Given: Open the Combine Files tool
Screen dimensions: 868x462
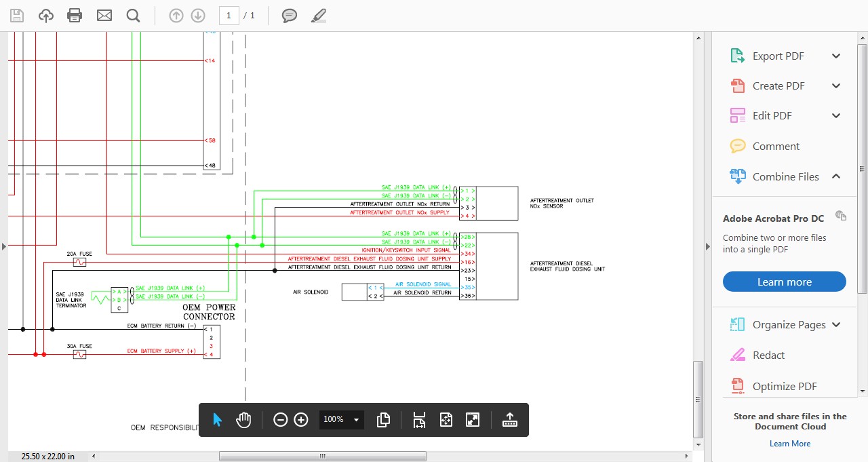Looking at the screenshot, I should click(785, 176).
